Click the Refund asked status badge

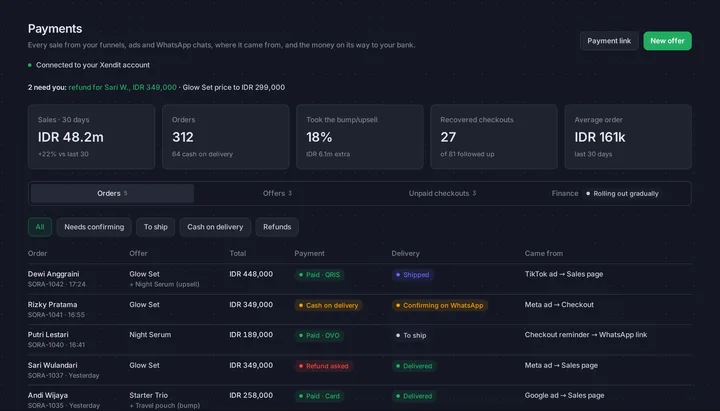tap(324, 366)
